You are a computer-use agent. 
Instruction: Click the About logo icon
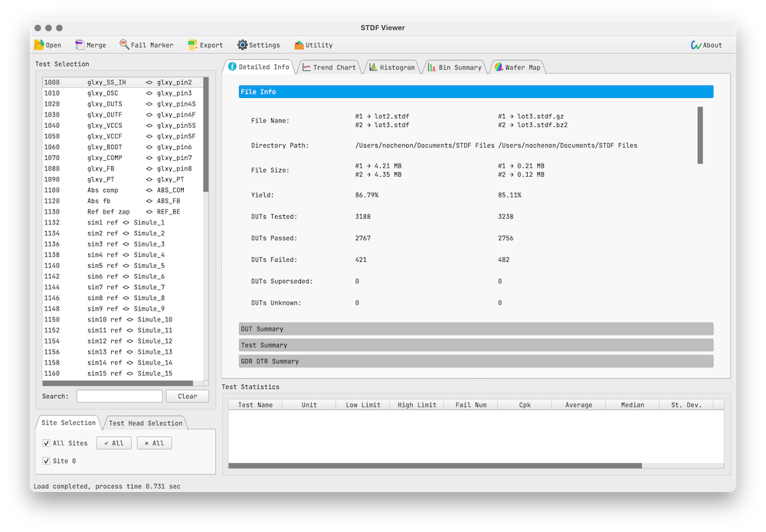pyautogui.click(x=696, y=45)
